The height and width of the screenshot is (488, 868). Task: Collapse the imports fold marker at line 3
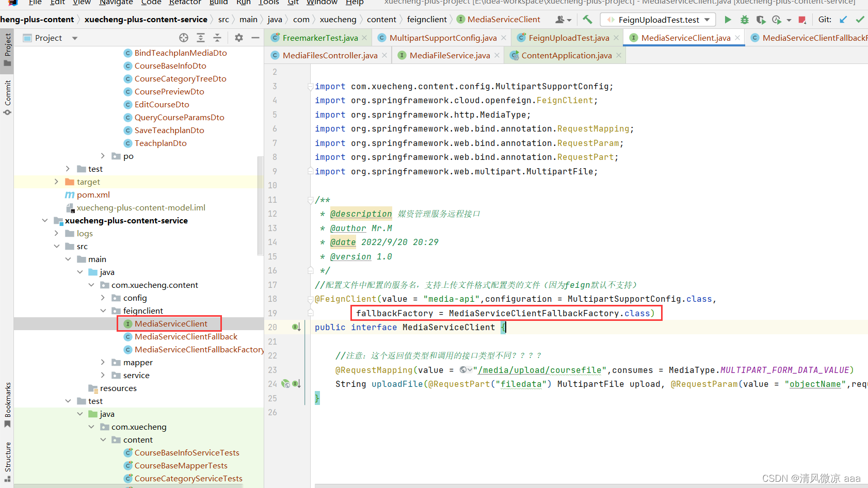(310, 86)
